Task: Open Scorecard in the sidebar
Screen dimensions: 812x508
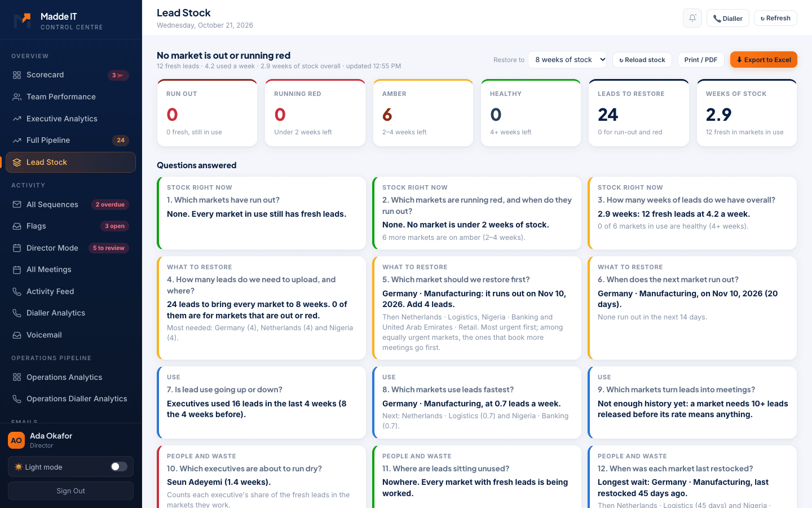Action: 70,75
